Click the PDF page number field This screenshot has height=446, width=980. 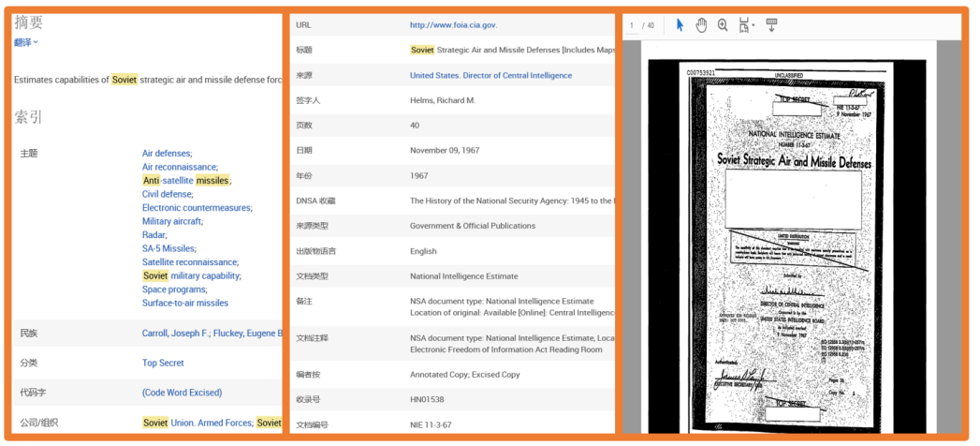pyautogui.click(x=632, y=25)
